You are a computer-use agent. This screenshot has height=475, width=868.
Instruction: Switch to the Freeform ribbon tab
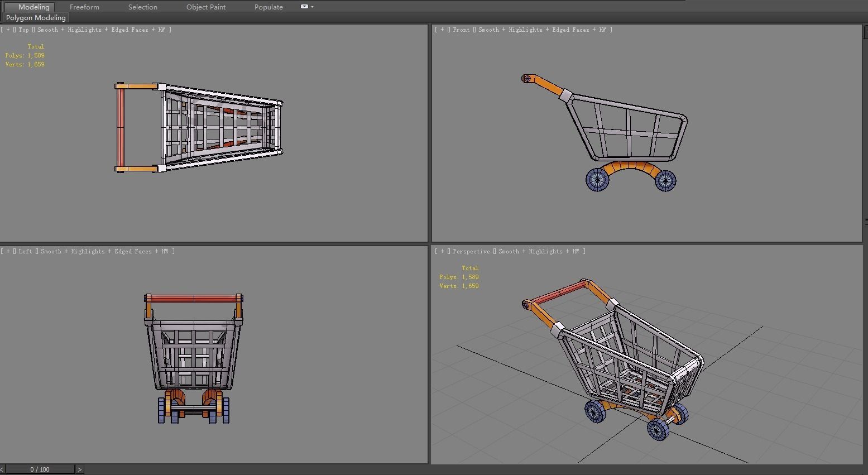pos(84,7)
